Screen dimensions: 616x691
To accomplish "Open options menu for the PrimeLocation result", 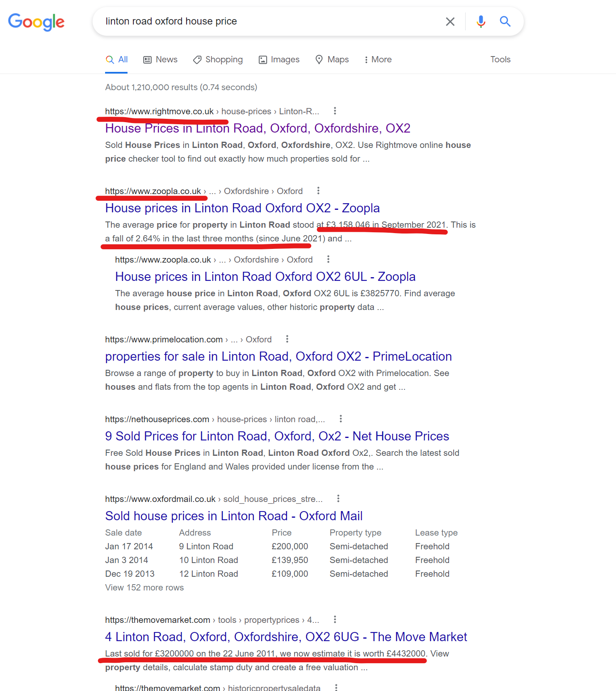I will pos(287,339).
